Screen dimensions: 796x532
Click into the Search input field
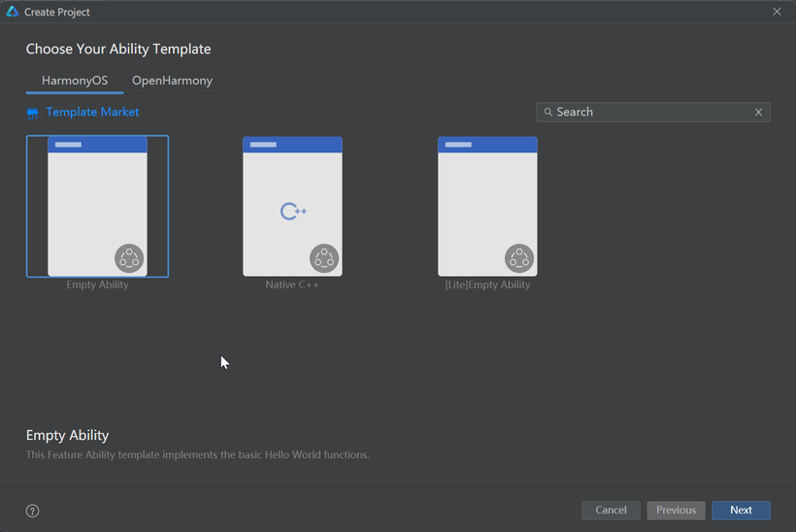653,113
